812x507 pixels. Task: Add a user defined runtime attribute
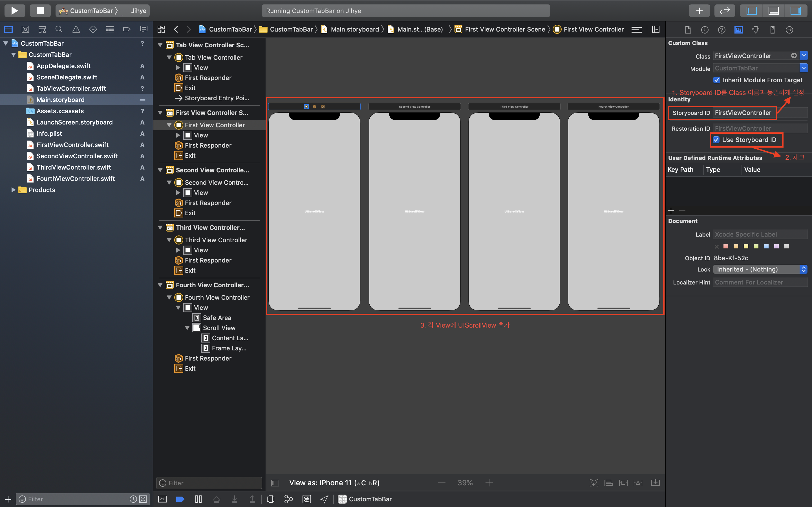[x=671, y=211]
